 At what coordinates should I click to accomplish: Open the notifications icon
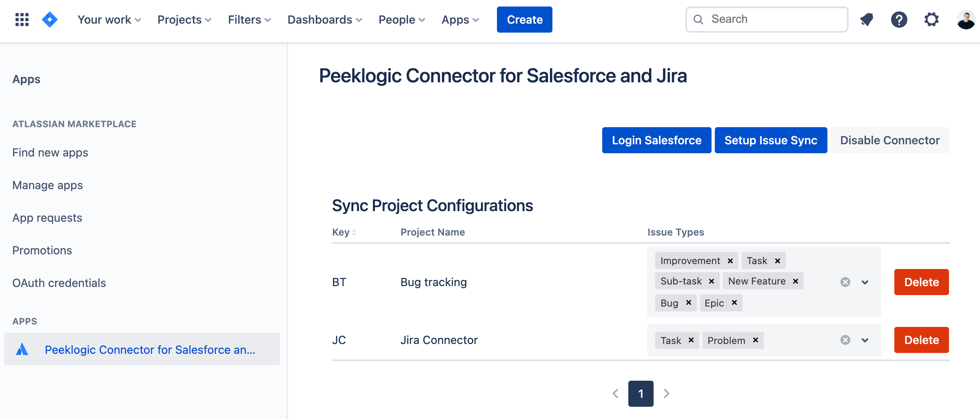pyautogui.click(x=867, y=19)
